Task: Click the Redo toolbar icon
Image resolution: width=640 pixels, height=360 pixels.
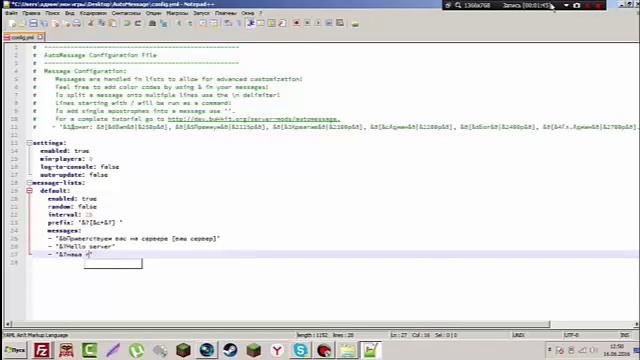Action: tap(138, 23)
